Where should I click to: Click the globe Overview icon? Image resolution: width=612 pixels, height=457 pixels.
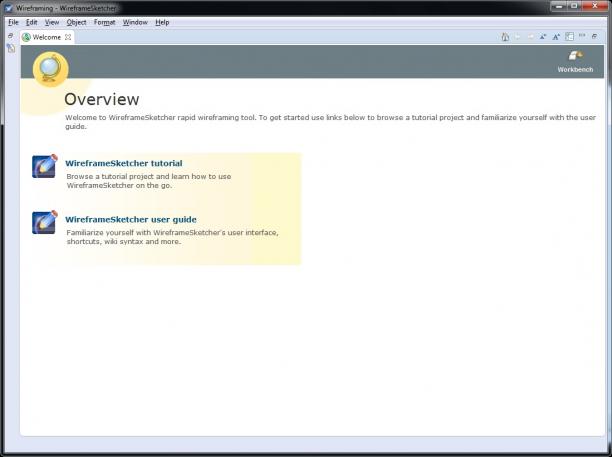51,69
